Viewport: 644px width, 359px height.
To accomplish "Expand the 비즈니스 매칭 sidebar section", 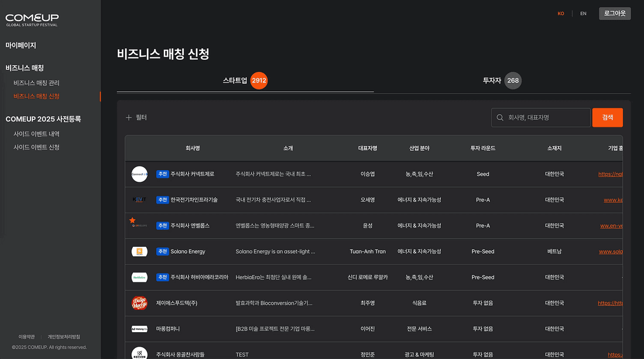I will click(x=25, y=68).
